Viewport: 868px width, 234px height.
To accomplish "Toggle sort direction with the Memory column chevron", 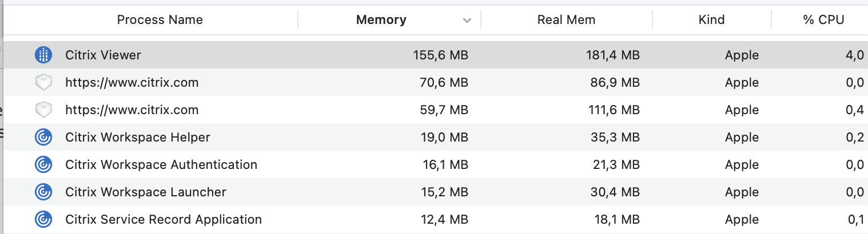I will coord(467,21).
